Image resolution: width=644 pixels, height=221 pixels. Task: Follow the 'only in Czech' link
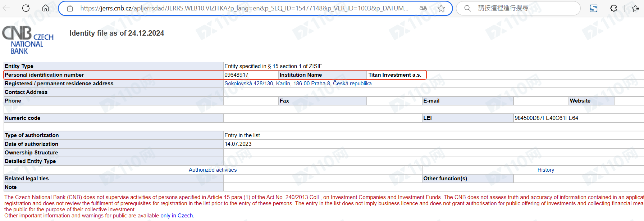point(177,216)
